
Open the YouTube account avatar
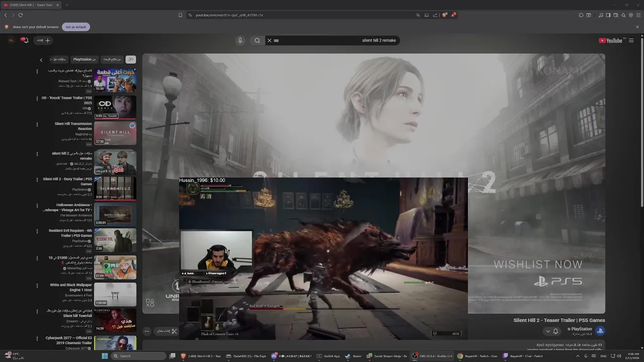point(11,40)
